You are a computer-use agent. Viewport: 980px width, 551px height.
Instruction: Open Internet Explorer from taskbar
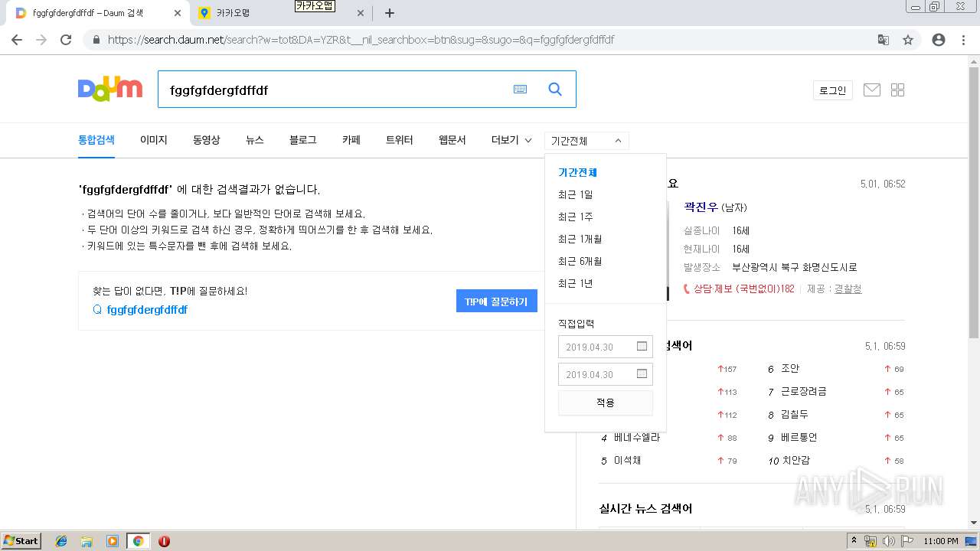[61, 541]
